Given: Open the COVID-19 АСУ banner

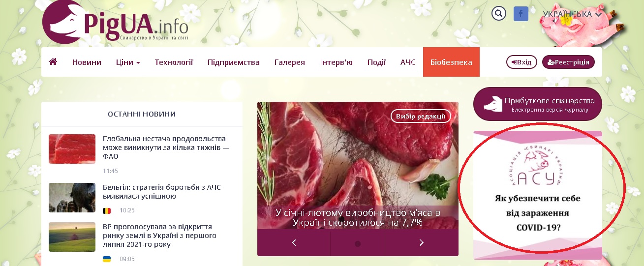Looking at the screenshot, I should click(x=538, y=195).
